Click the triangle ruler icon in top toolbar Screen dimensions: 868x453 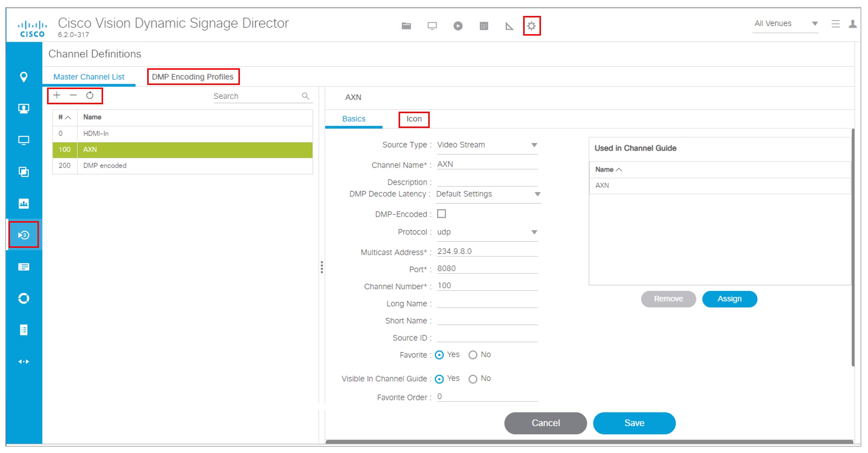(x=509, y=26)
